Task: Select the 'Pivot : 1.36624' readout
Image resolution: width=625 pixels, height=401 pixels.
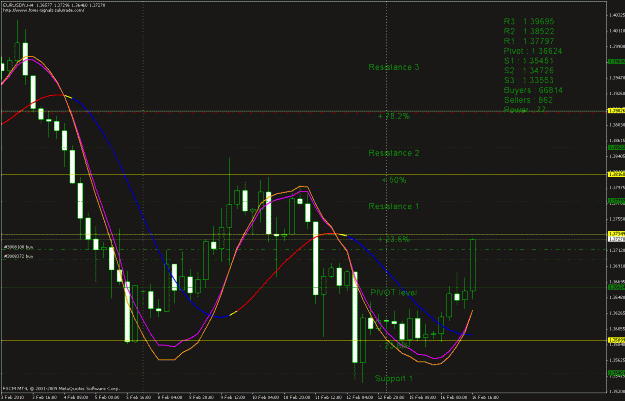Action: 533,51
